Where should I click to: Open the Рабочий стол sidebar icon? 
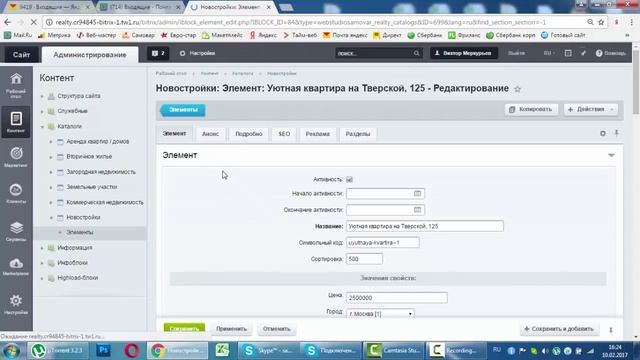(x=16, y=85)
